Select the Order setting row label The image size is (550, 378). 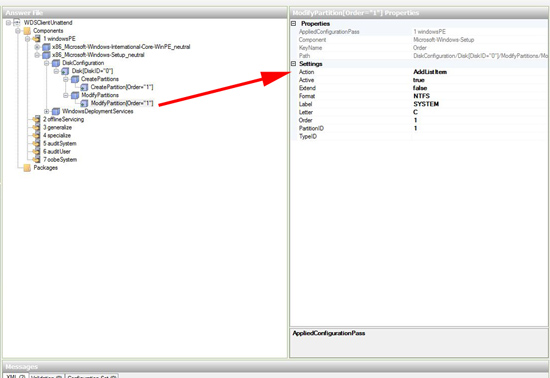[x=306, y=120]
